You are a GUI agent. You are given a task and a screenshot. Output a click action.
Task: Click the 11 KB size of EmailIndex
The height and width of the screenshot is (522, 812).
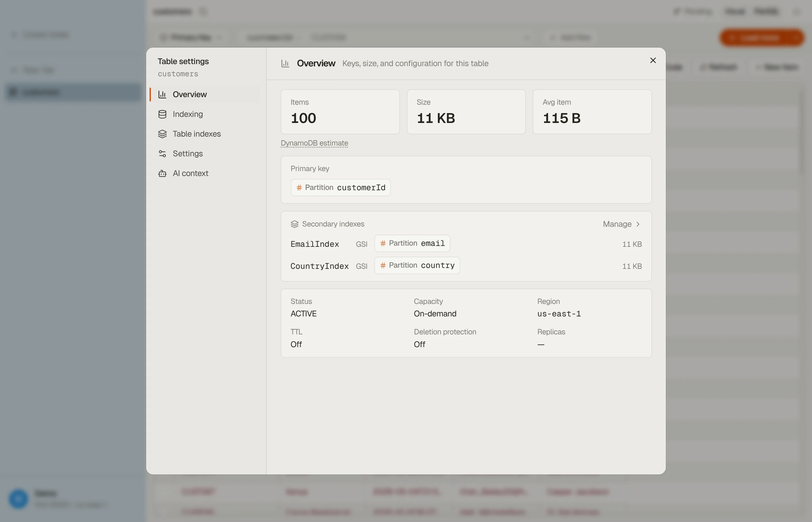(632, 244)
